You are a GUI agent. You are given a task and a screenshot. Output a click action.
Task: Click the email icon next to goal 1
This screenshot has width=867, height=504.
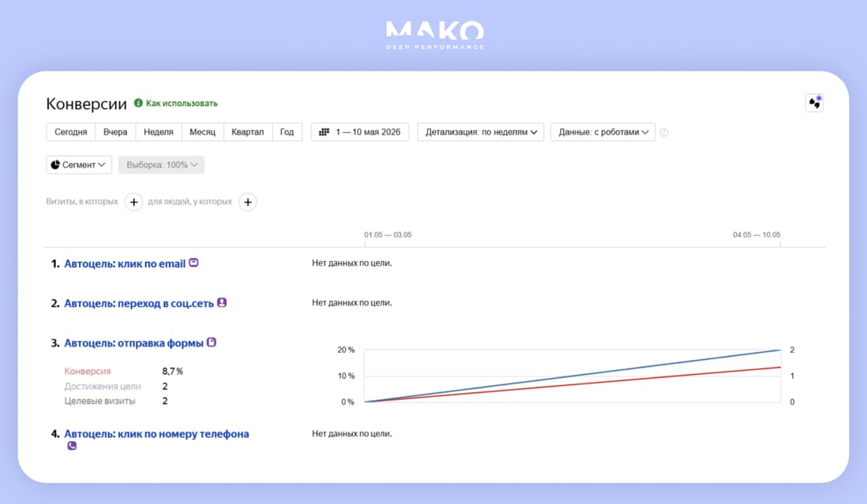[194, 262]
